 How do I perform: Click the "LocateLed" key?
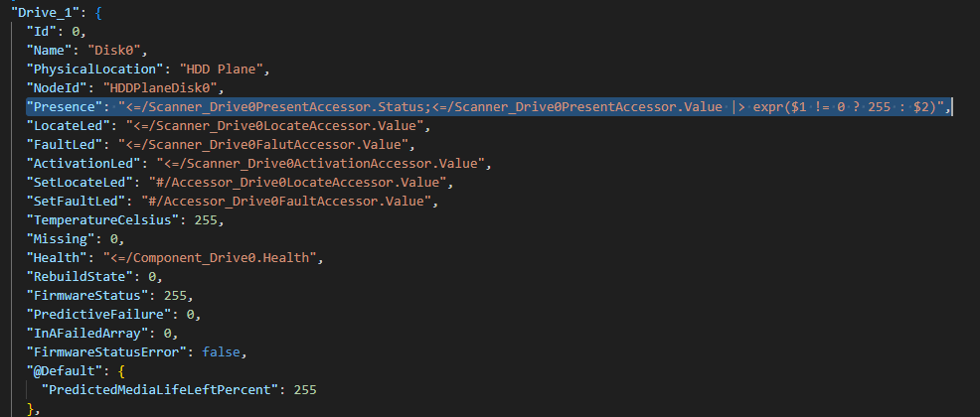pos(70,126)
